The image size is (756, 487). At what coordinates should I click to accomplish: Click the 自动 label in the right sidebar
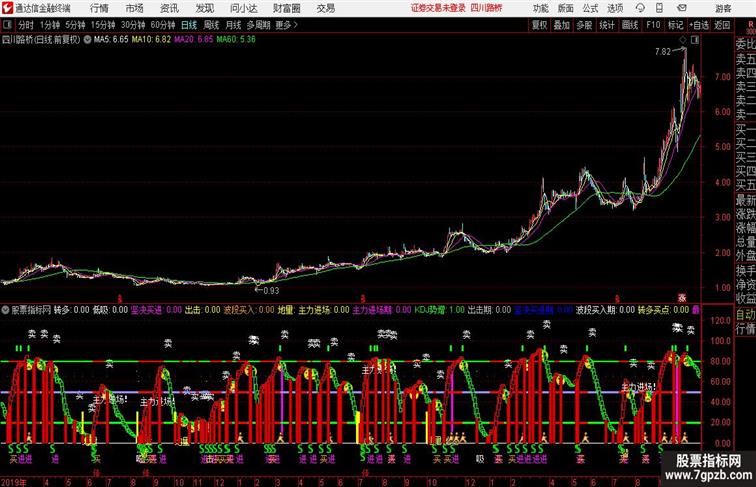pyautogui.click(x=745, y=315)
